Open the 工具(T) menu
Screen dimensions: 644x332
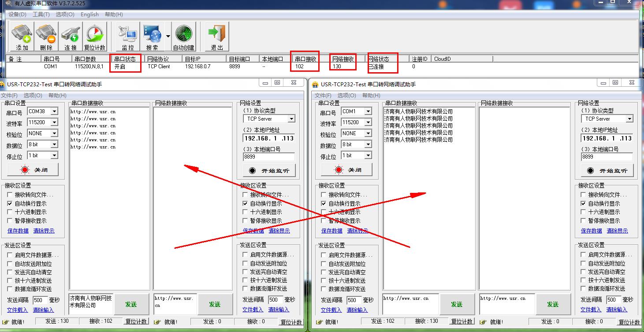coord(41,15)
